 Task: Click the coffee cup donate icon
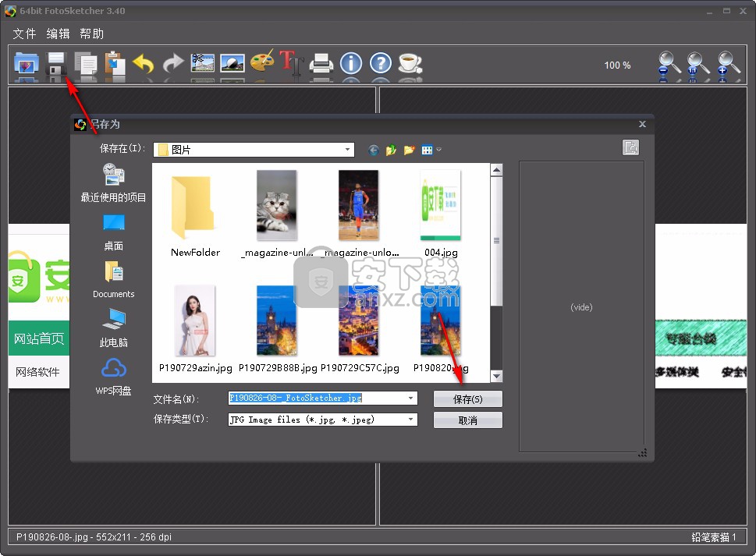pos(410,63)
